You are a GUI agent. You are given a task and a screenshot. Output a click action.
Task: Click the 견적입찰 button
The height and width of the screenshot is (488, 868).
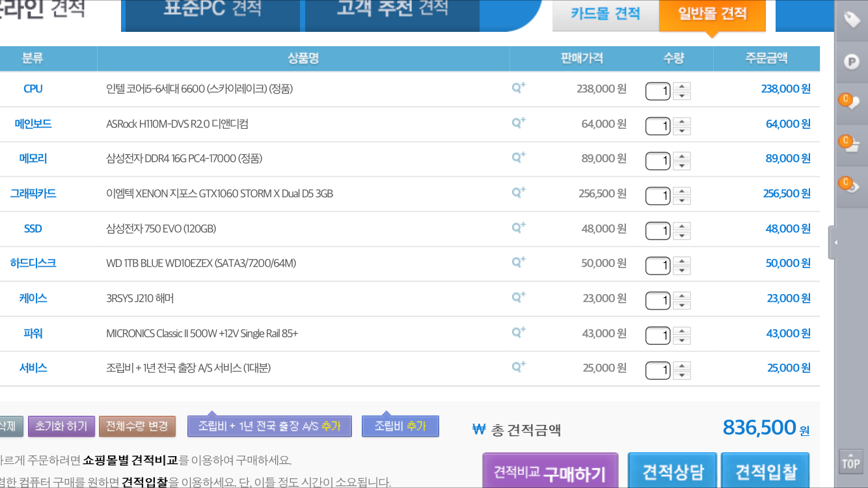[765, 471]
